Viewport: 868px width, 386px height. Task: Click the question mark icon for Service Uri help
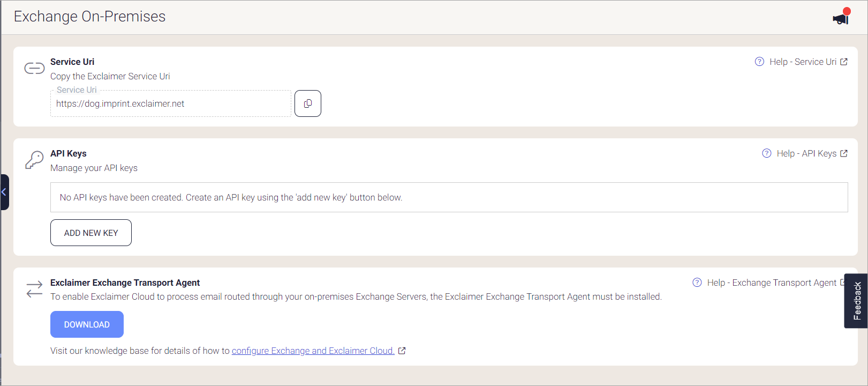(759, 62)
